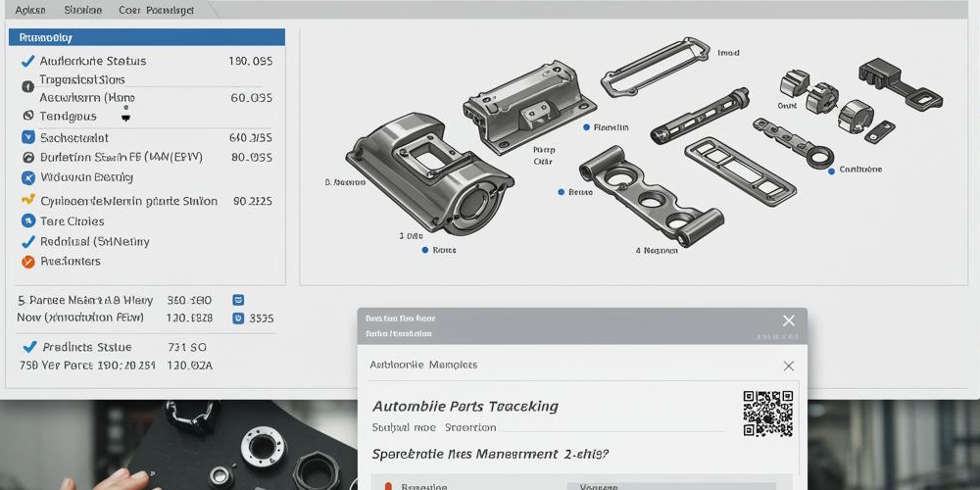This screenshot has height=490, width=980.
Task: Collapse the blue highlighted panel header
Action: (147, 37)
